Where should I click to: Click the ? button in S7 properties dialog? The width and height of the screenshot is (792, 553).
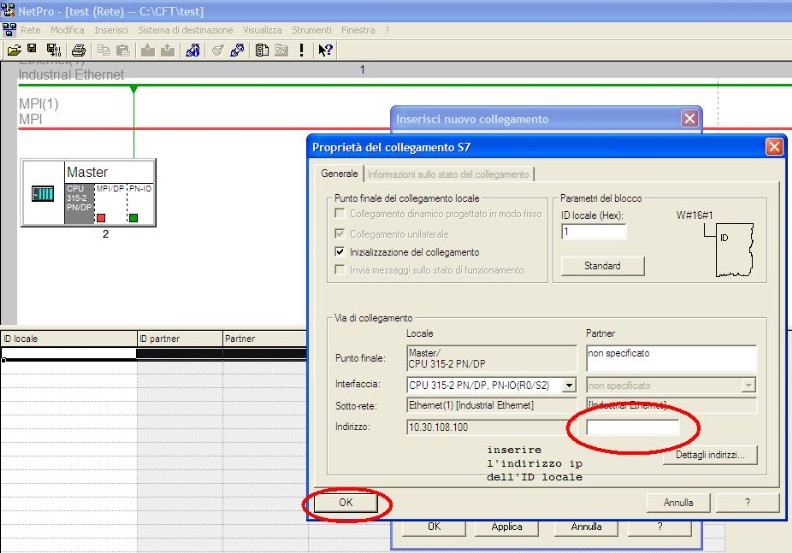coord(748,502)
